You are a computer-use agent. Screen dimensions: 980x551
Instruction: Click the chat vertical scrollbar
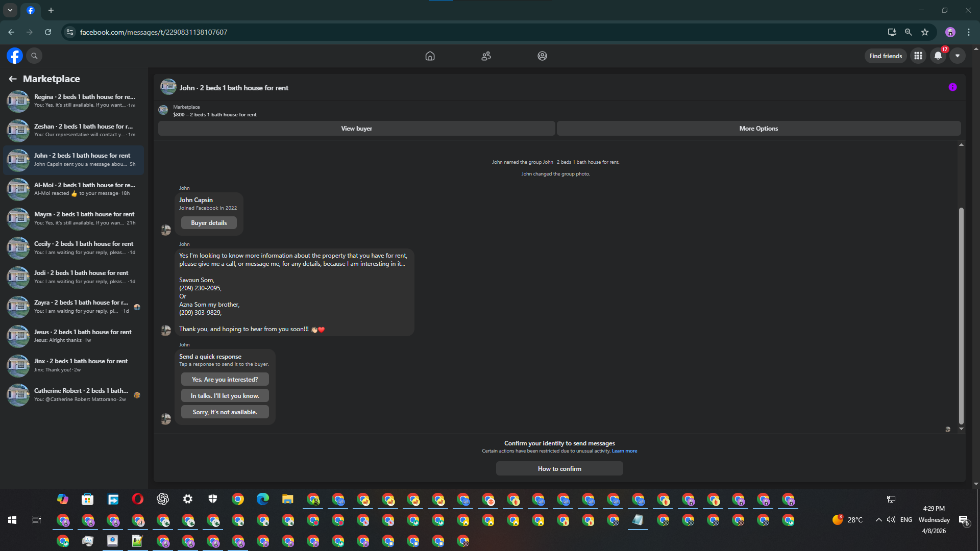(x=961, y=315)
